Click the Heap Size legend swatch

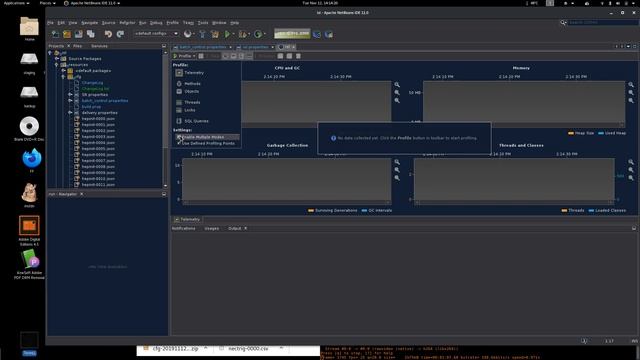(571, 133)
